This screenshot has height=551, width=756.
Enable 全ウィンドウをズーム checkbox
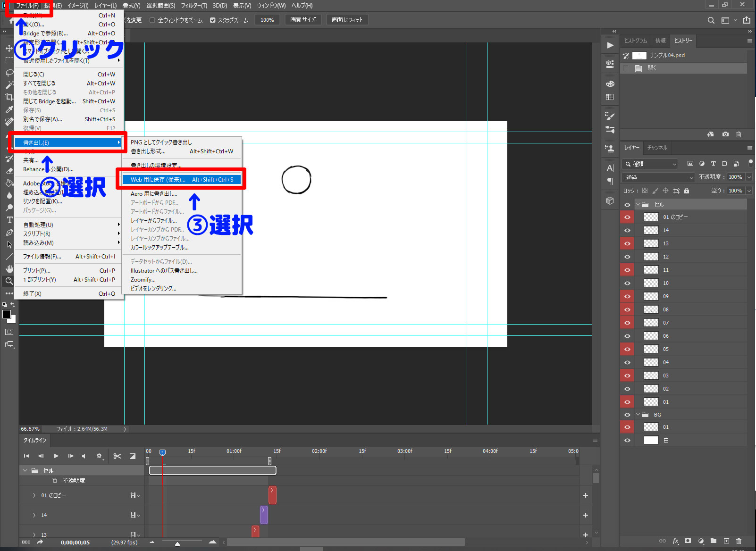pyautogui.click(x=152, y=20)
